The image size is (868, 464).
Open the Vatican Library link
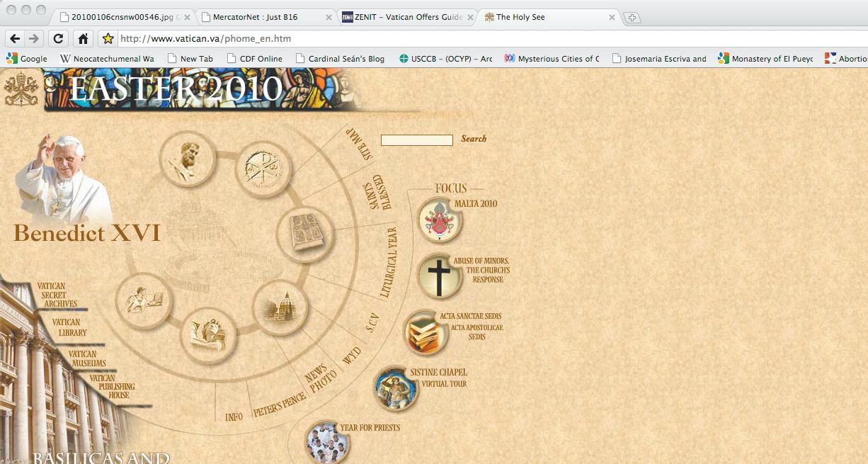pyautogui.click(x=69, y=327)
